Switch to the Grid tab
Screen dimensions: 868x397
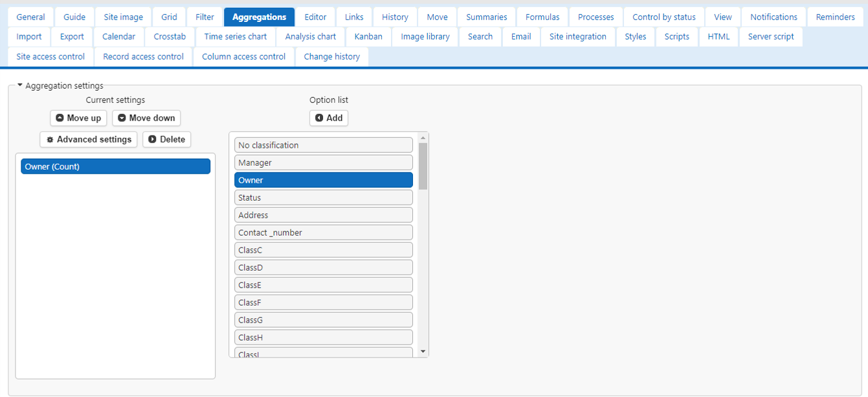[169, 17]
